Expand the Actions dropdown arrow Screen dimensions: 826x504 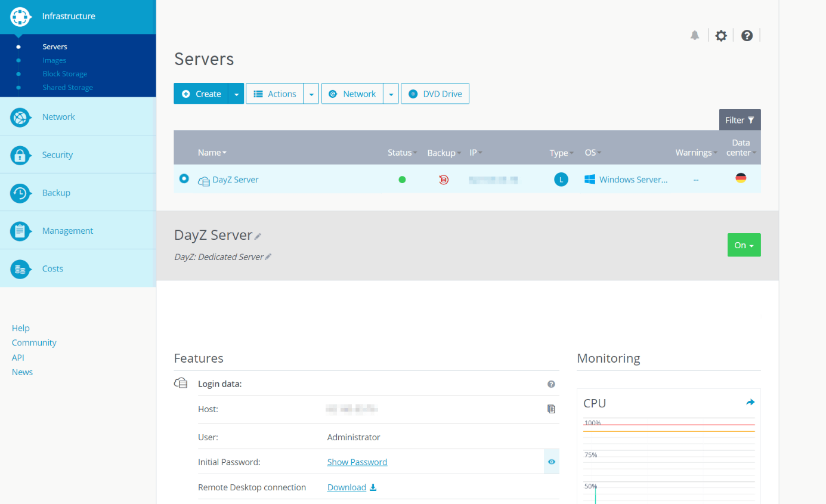(311, 94)
